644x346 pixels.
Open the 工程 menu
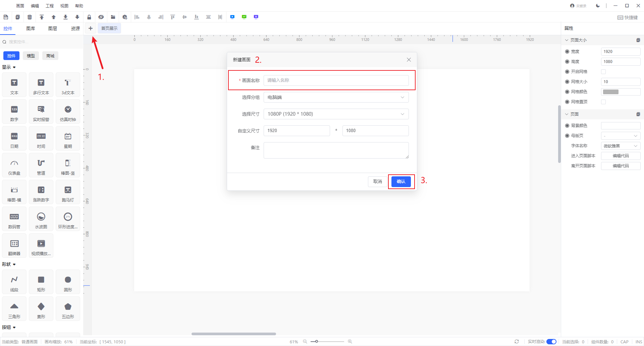pyautogui.click(x=50, y=6)
